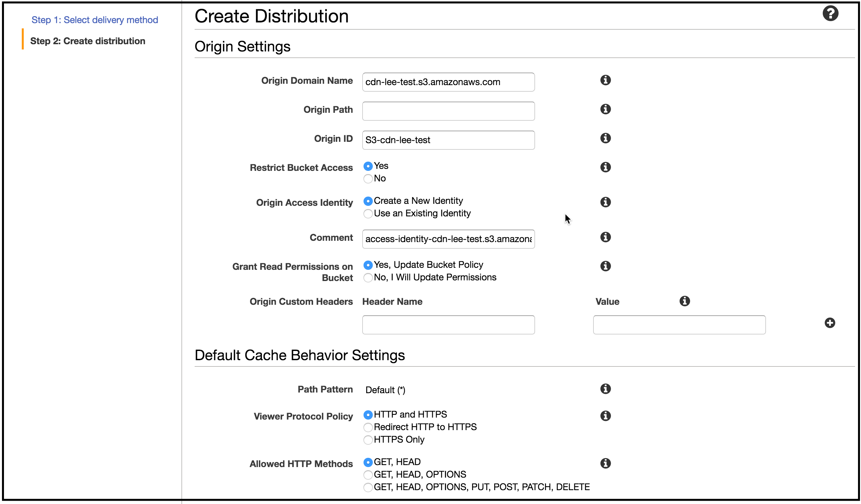Click the Origin Domain Name field
The width and height of the screenshot is (861, 504).
(448, 82)
